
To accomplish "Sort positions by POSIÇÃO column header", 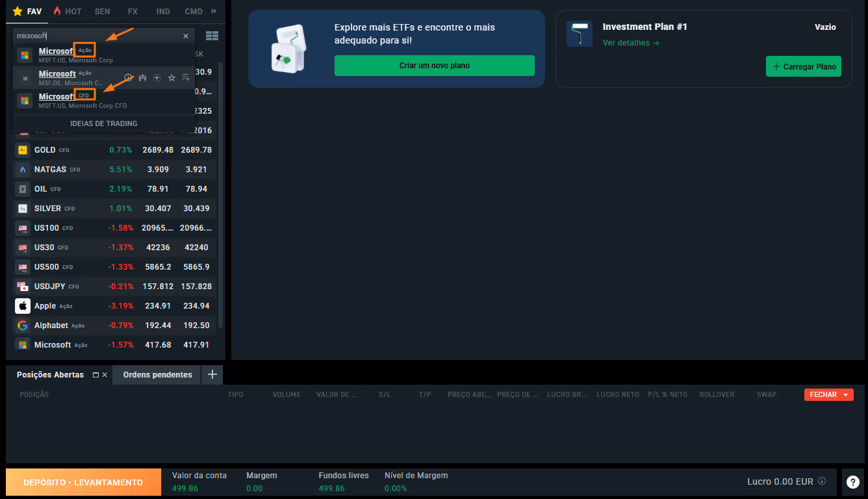I will (34, 394).
